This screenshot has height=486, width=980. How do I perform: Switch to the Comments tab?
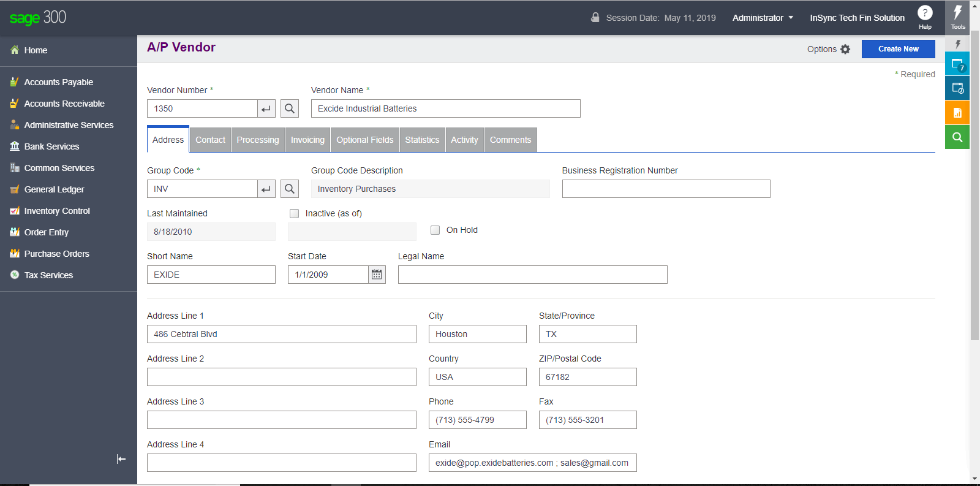511,140
